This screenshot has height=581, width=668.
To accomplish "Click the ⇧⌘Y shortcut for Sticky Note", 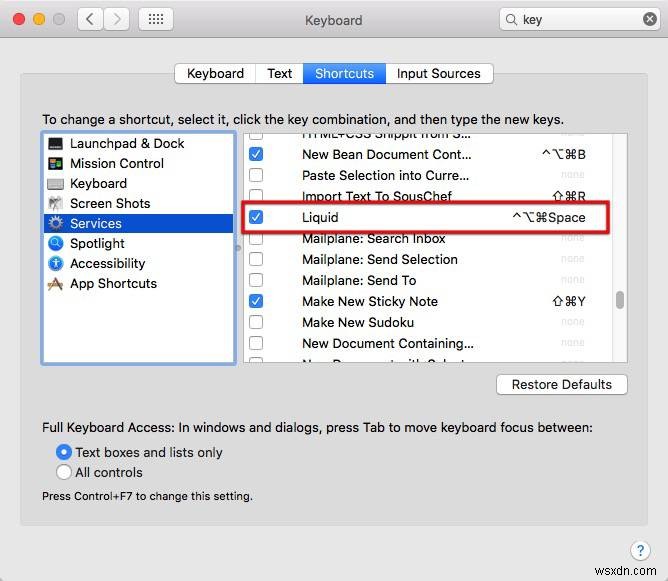I will [569, 301].
